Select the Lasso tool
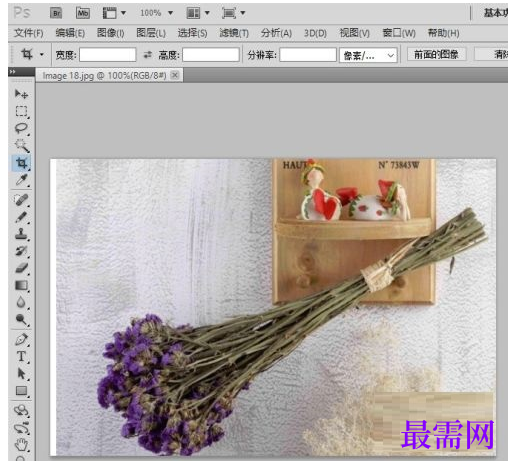 (x=21, y=129)
